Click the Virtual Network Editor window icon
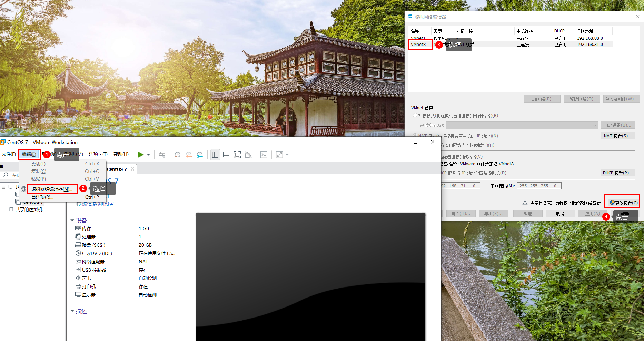Image resolution: width=644 pixels, height=341 pixels. [410, 17]
